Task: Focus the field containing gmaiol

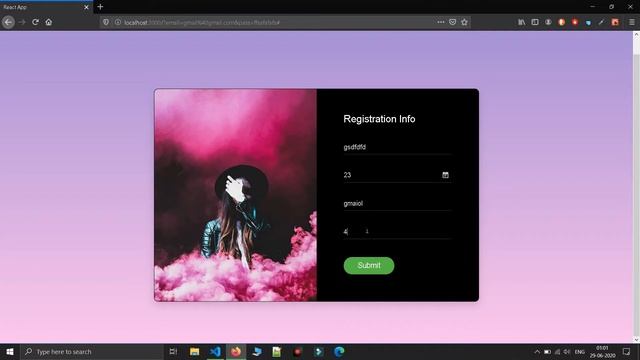Action: pyautogui.click(x=397, y=203)
